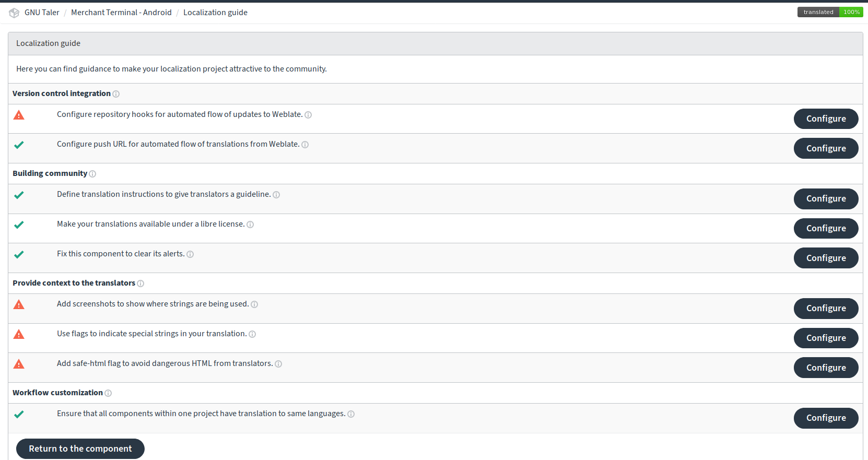This screenshot has height=460, width=868.
Task: Click warning icon beside repository hooks item
Action: (19, 115)
